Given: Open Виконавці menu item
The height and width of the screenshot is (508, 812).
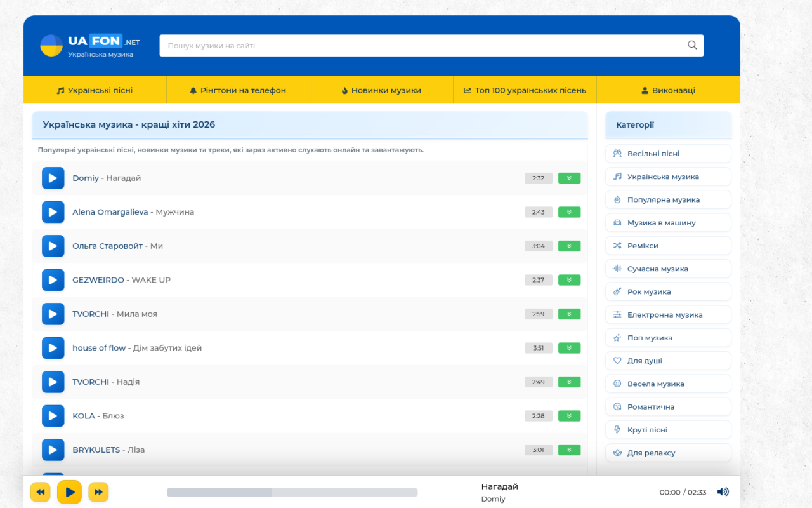Looking at the screenshot, I should 668,90.
